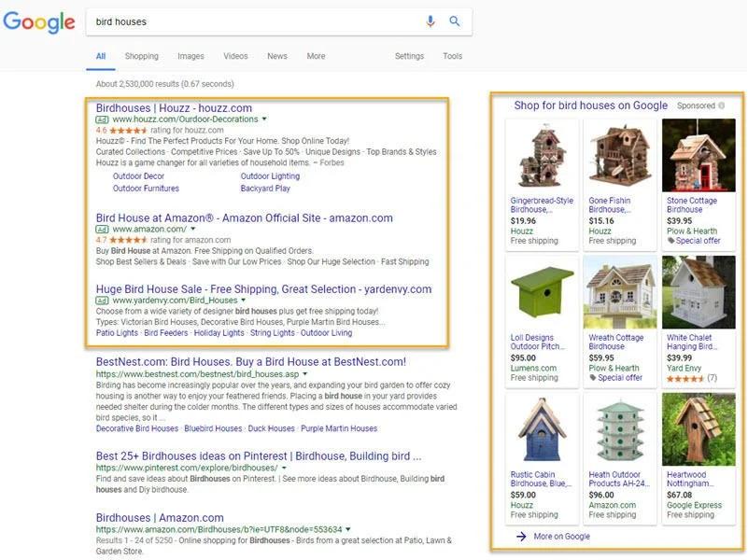Open Huge Bird House Sale yardenvy ad
The width and height of the screenshot is (748, 560).
pos(263,289)
